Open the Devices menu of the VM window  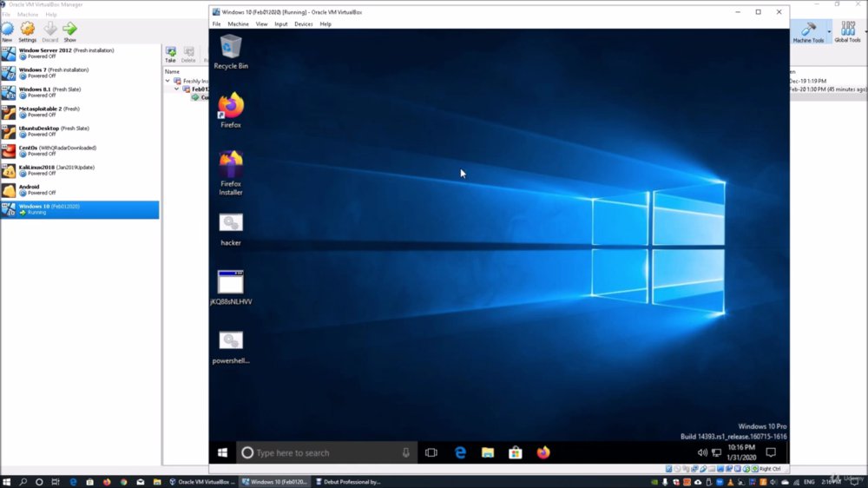click(x=303, y=24)
